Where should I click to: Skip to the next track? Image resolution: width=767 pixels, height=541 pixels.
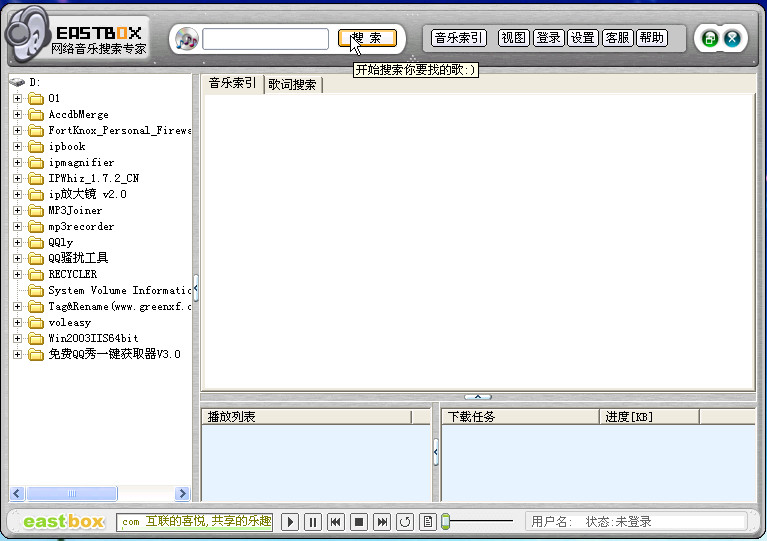382,522
